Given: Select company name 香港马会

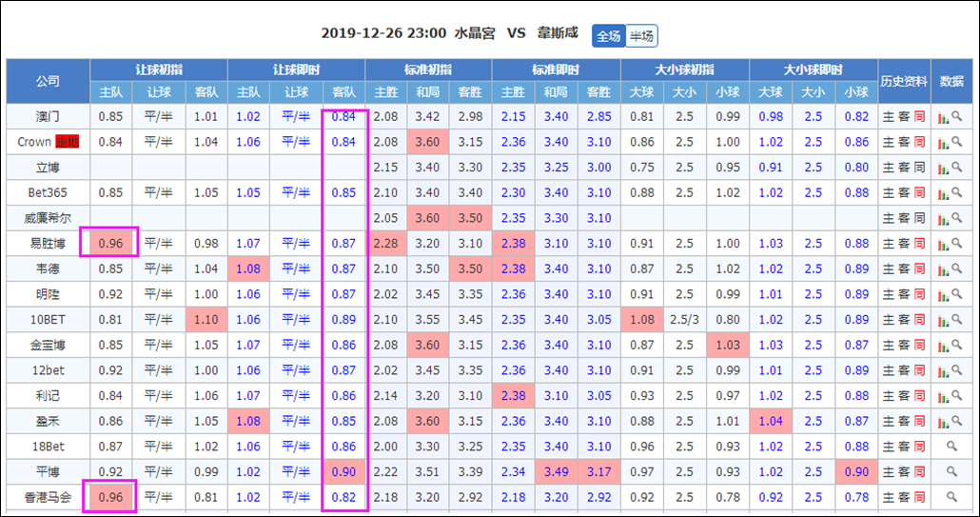Looking at the screenshot, I should click(x=49, y=497).
